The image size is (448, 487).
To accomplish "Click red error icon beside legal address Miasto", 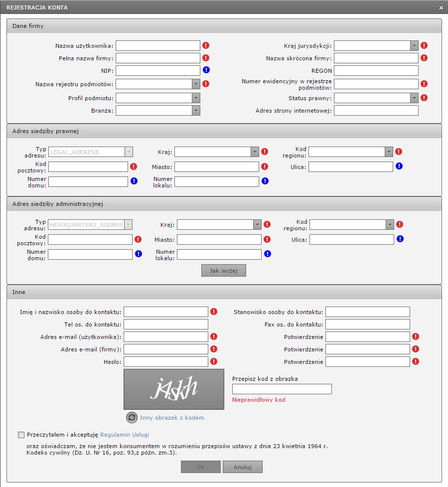I will pos(265,166).
